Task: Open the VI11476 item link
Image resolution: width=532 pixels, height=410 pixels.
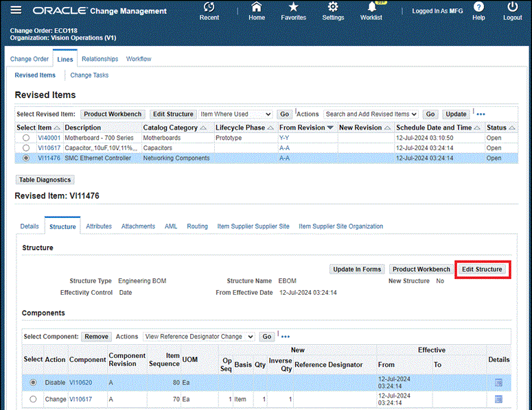Action: (x=49, y=158)
